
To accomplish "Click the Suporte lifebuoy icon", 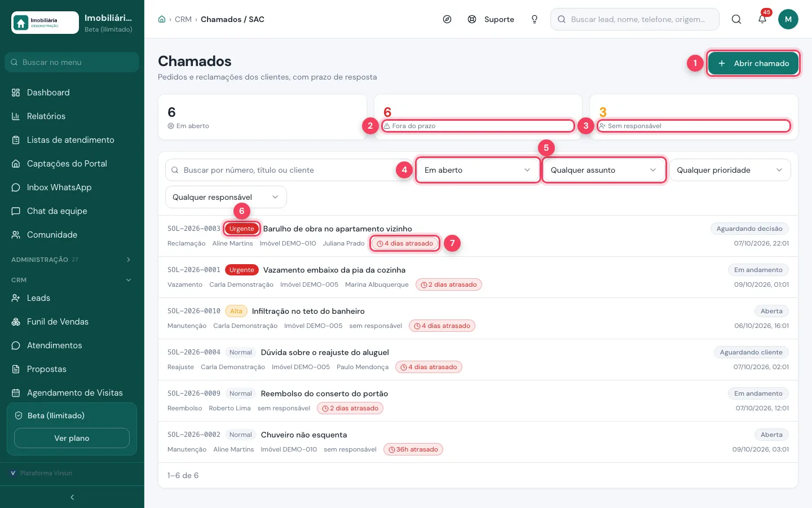I will coord(472,19).
